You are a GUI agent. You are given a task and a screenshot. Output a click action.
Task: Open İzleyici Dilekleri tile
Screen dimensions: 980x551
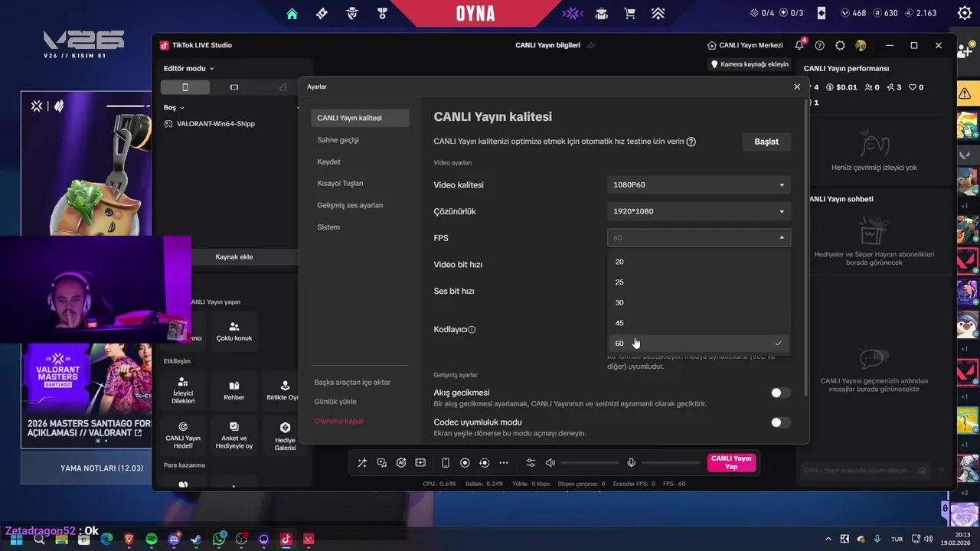183,391
